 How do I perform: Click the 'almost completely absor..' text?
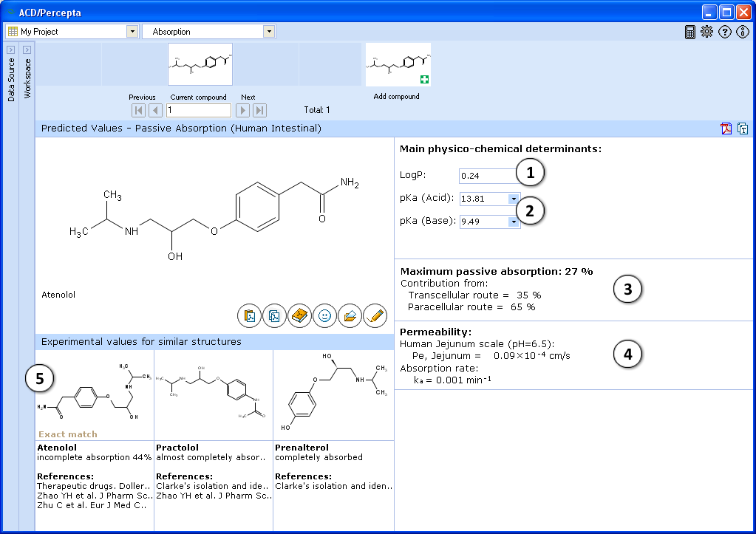pyautogui.click(x=211, y=457)
